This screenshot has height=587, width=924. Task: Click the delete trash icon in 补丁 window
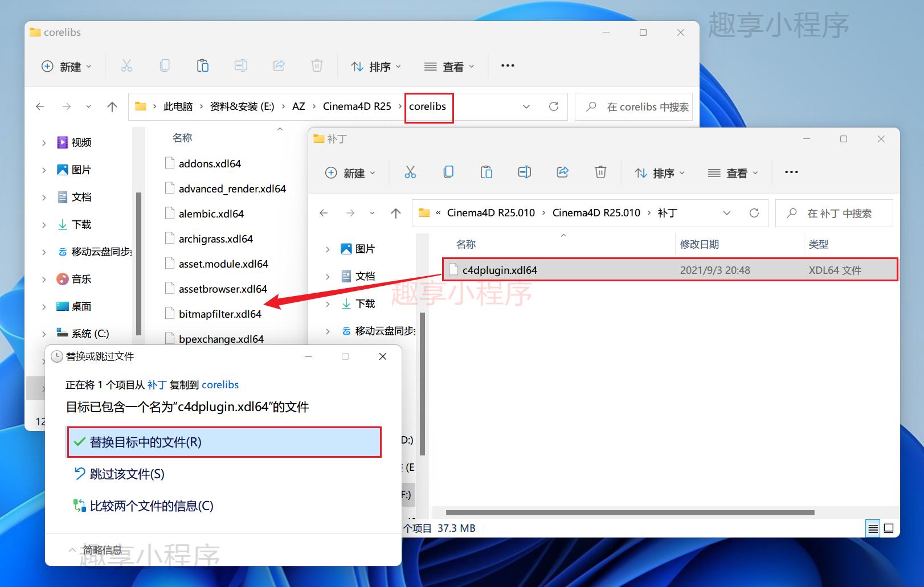coord(600,172)
